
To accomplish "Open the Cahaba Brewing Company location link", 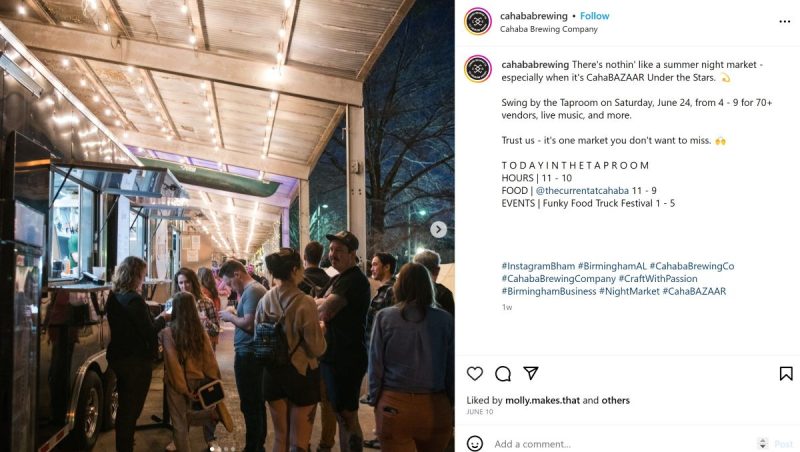I will click(548, 29).
